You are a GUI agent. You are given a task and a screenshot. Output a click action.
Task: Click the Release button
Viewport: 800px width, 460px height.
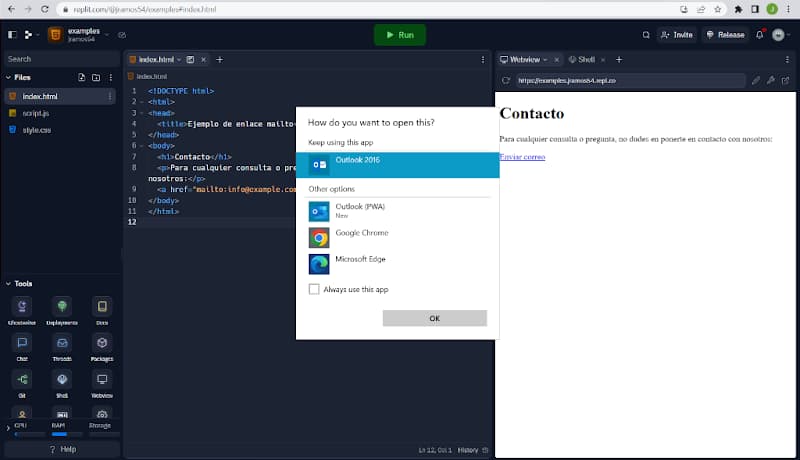(726, 35)
